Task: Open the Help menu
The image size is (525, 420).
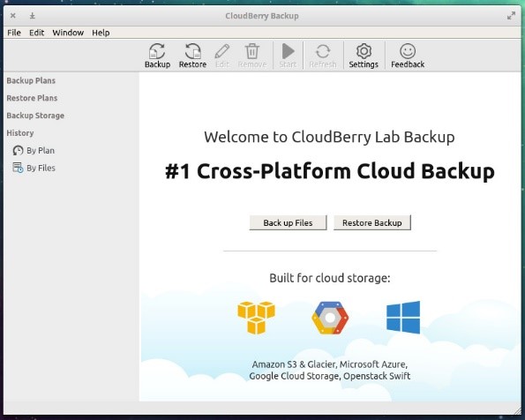Action: tap(101, 33)
